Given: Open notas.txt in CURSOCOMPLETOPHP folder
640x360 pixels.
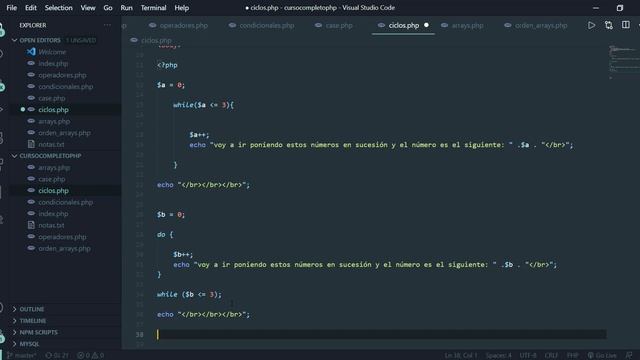Looking at the screenshot, I should tap(51, 225).
